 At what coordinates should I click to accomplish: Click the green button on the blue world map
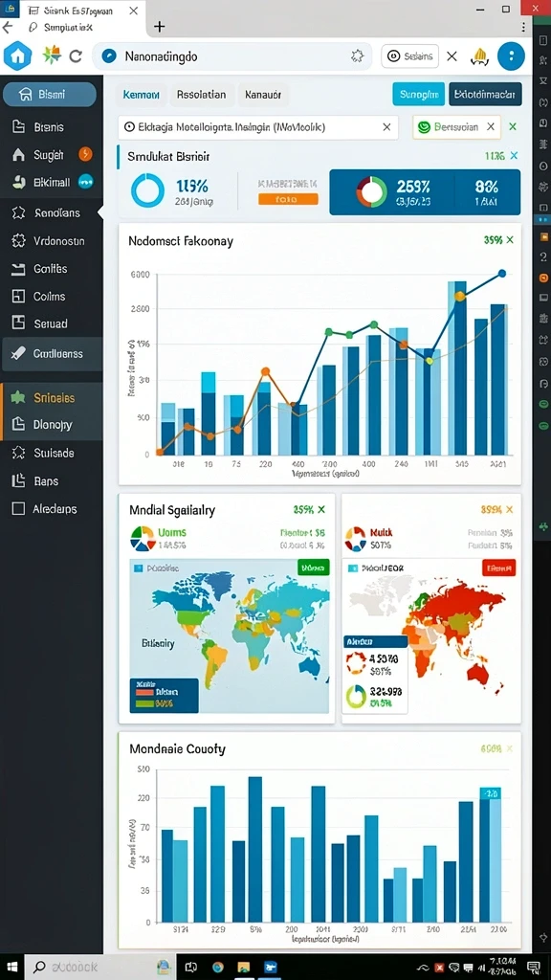[x=314, y=568]
